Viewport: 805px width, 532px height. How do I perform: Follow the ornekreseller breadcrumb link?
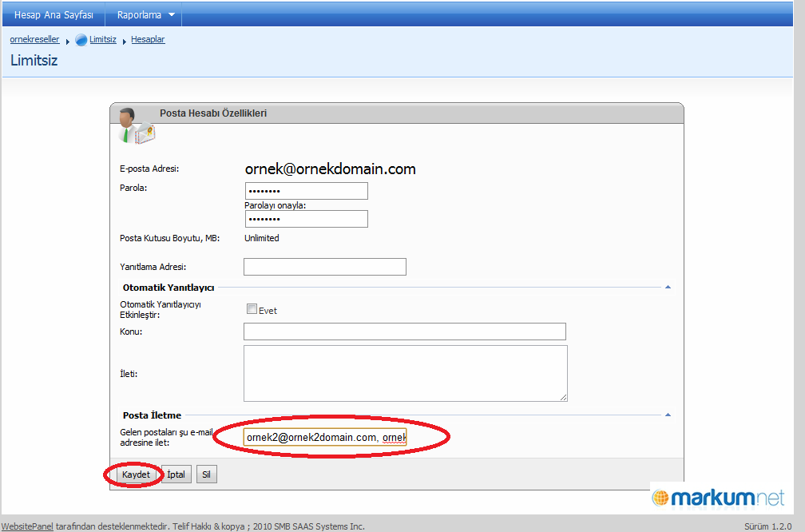tap(34, 40)
